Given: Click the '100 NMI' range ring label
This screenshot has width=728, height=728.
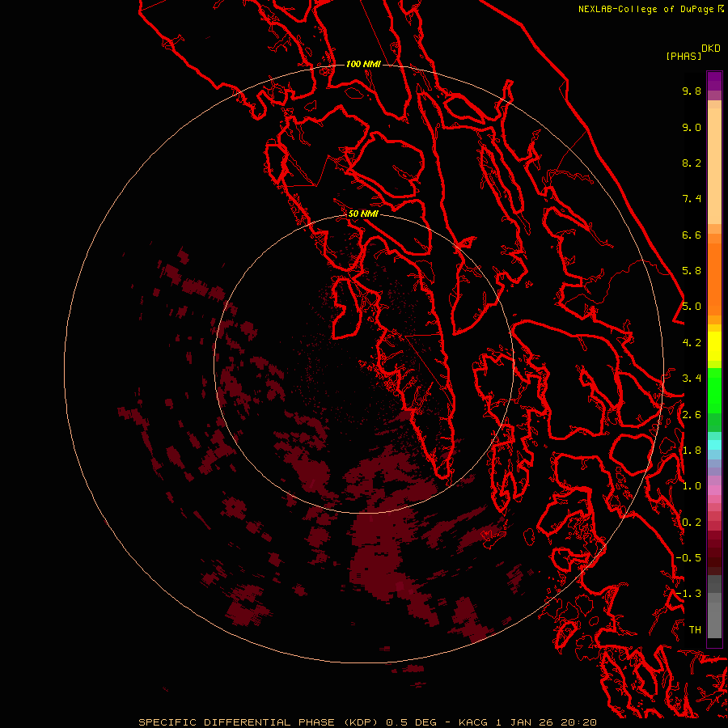Looking at the screenshot, I should 363,64.
